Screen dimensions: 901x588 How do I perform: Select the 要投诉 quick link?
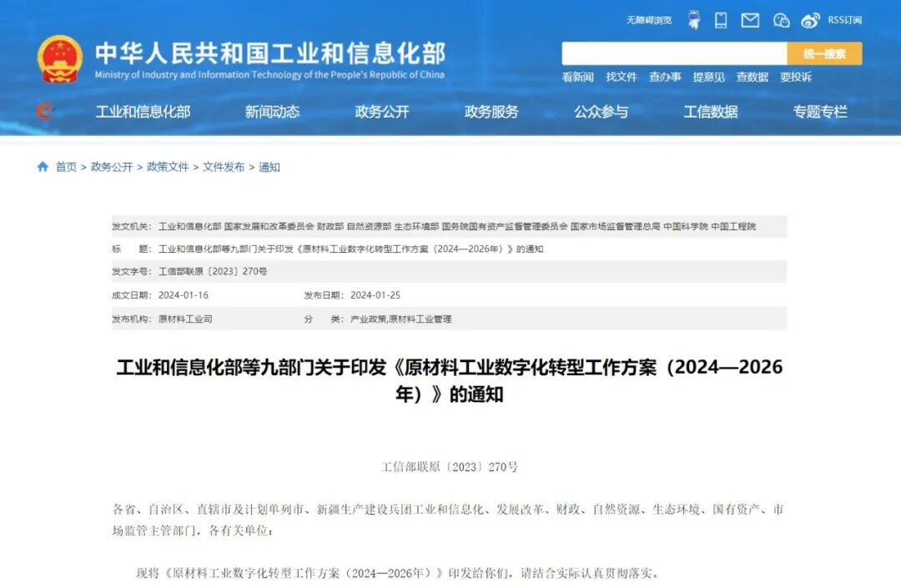click(796, 77)
